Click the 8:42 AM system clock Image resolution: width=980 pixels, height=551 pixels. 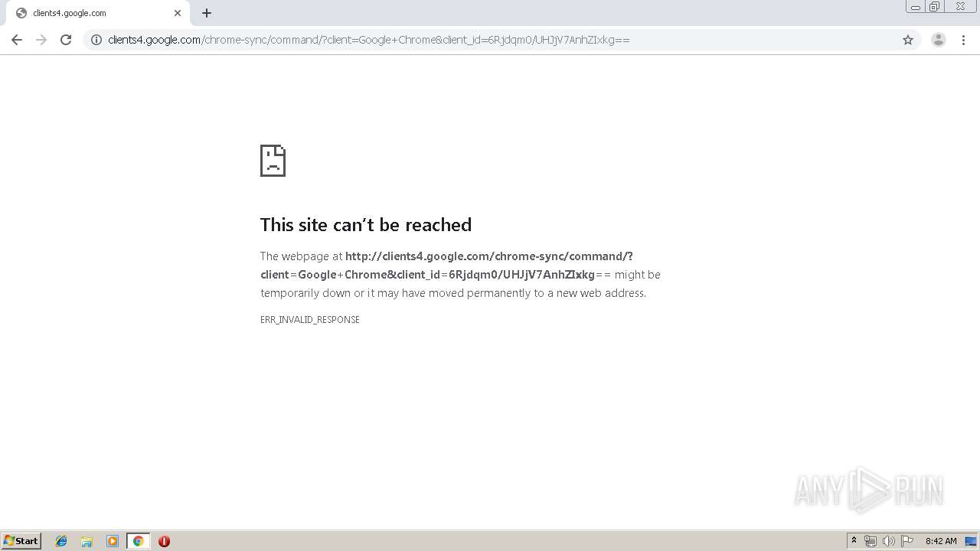[x=941, y=541]
